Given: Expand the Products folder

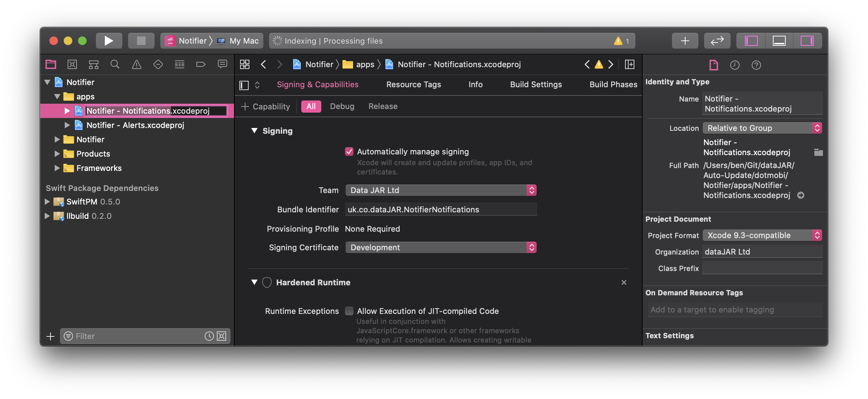Looking at the screenshot, I should (57, 154).
